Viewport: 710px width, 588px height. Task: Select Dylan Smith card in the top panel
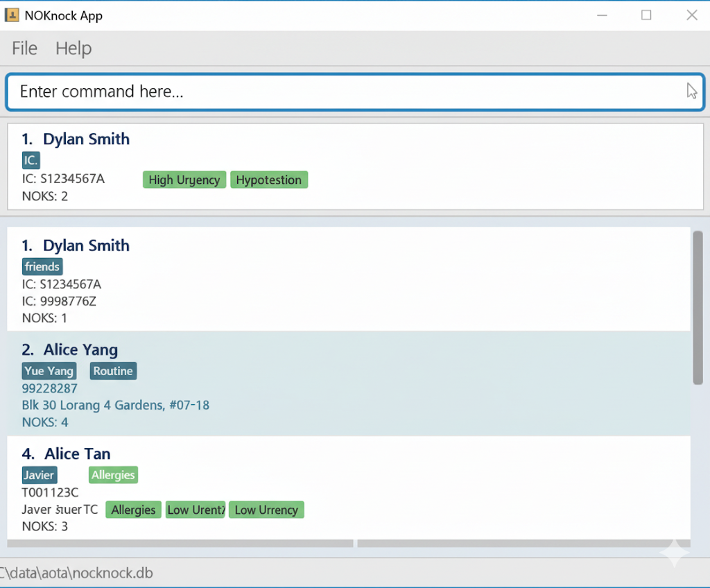[354, 166]
